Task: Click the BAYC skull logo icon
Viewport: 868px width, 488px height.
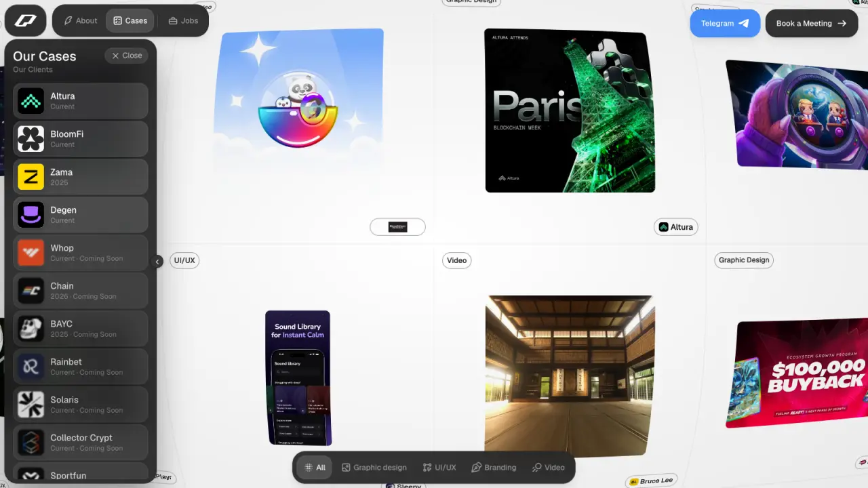Action: click(31, 329)
